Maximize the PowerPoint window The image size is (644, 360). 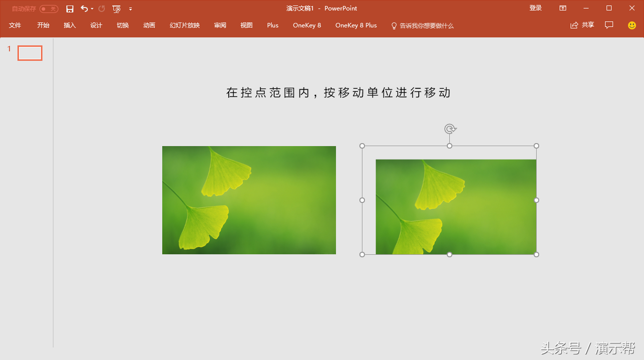[x=609, y=8]
